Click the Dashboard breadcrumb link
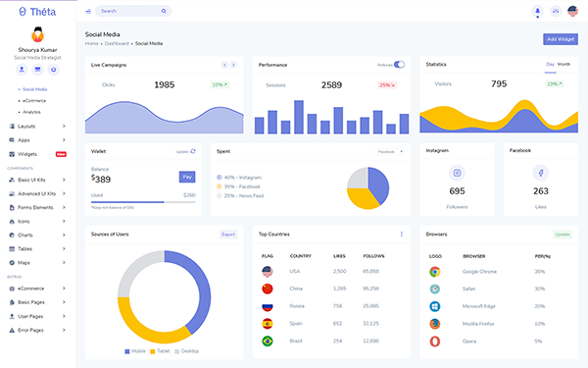Screen dimensions: 588x368 (117, 43)
